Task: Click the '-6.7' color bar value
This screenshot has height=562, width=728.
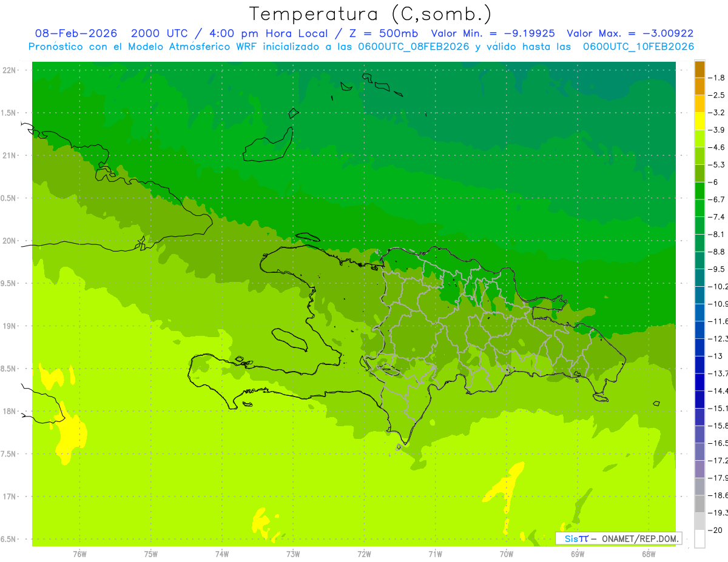Action: [x=718, y=199]
